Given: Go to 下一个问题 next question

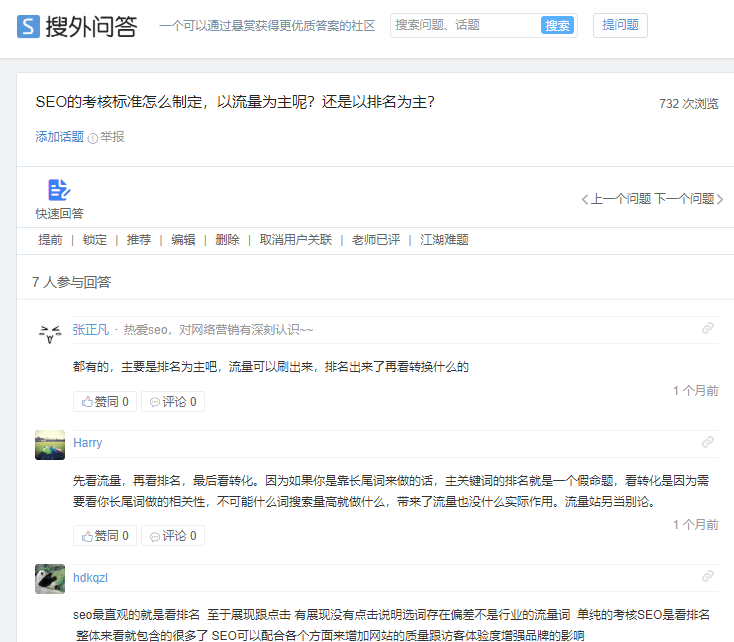Looking at the screenshot, I should click(685, 199).
